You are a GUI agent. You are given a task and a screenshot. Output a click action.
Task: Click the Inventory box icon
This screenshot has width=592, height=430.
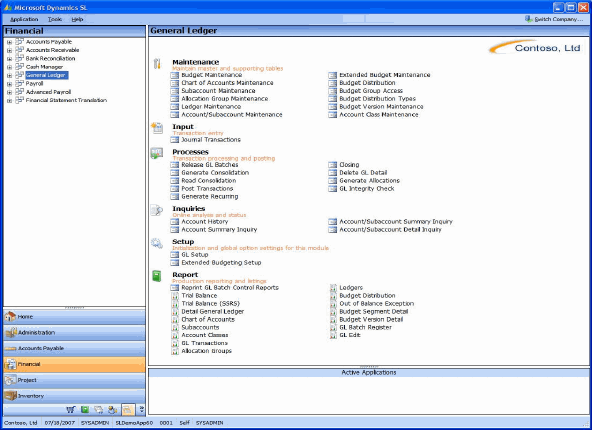(10, 396)
